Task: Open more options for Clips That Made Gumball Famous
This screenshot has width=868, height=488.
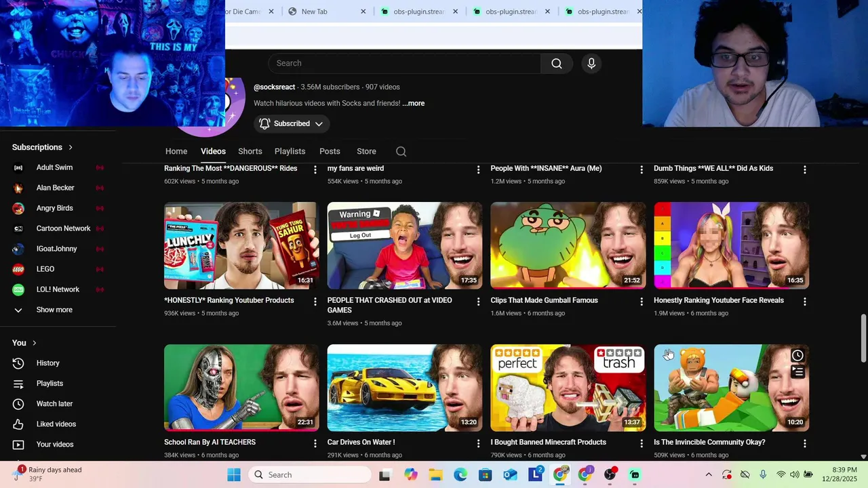Action: click(x=642, y=302)
